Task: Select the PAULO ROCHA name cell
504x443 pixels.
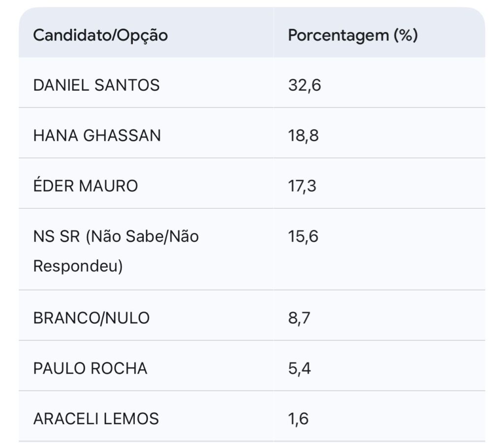Action: (90, 369)
